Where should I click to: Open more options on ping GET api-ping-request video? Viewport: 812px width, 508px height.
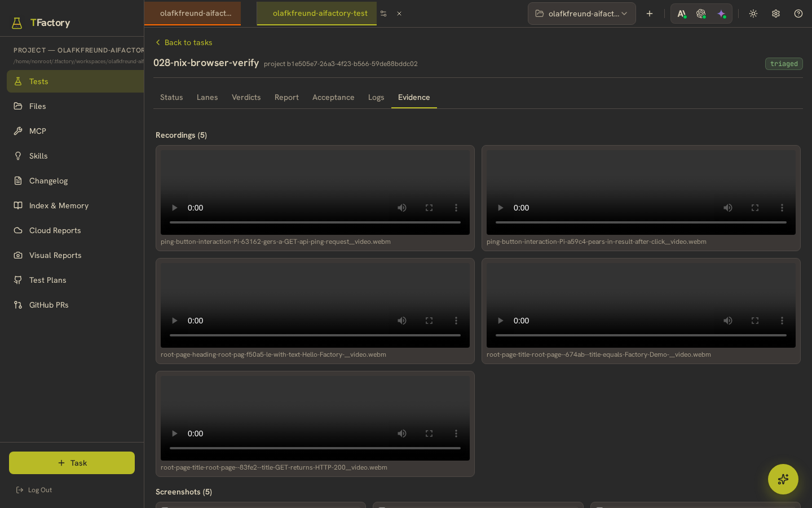tap(456, 208)
